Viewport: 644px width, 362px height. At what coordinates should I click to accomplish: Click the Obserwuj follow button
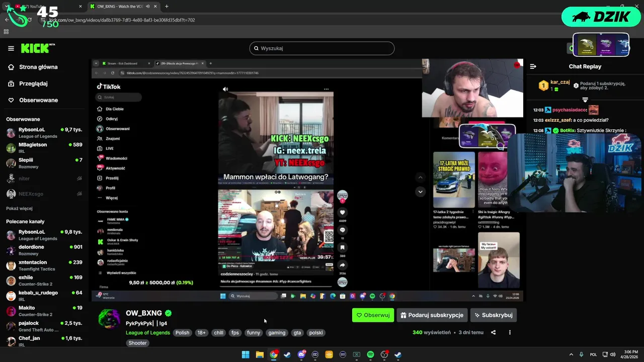coord(373,315)
